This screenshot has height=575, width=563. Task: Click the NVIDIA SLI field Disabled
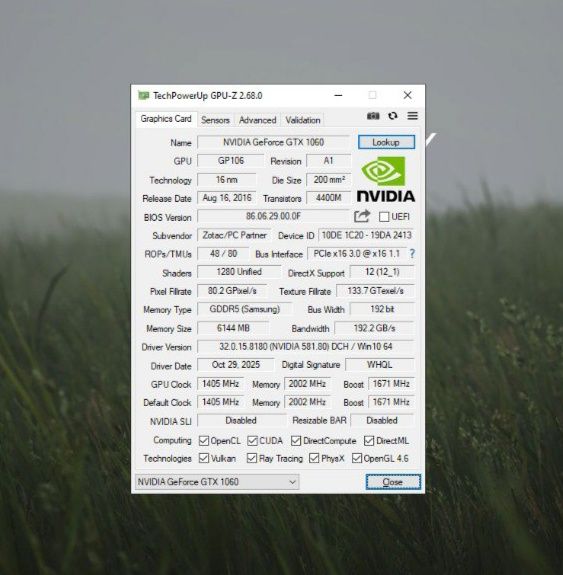[x=241, y=421]
